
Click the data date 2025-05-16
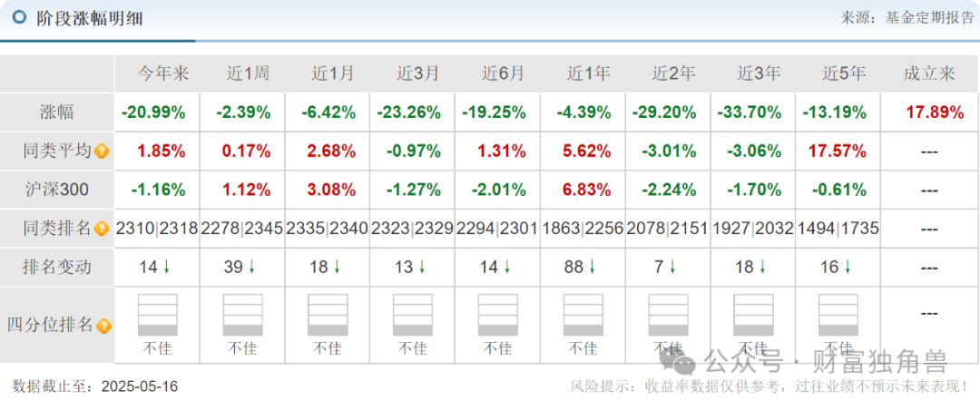140,386
